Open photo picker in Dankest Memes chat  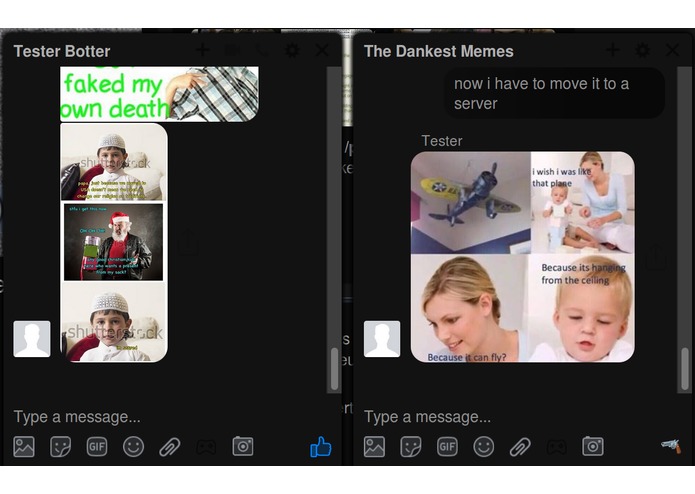(x=375, y=447)
